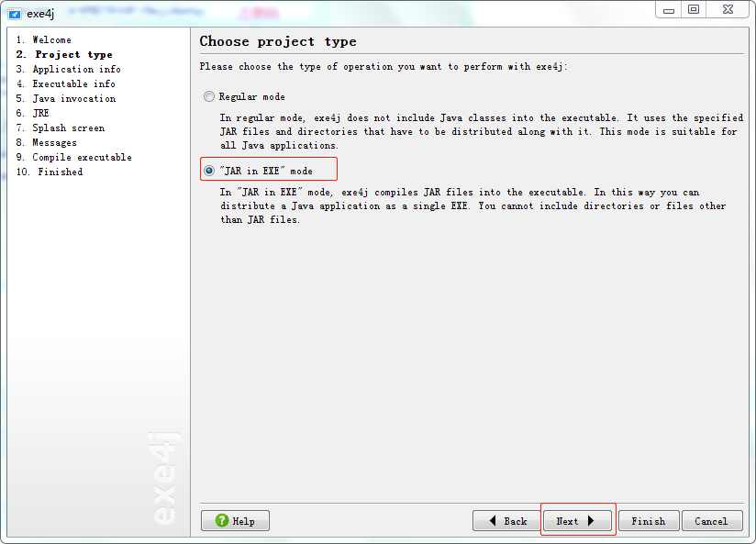Jump to step 4 Executable info
Viewport: 756px width, 544px height.
[x=65, y=83]
